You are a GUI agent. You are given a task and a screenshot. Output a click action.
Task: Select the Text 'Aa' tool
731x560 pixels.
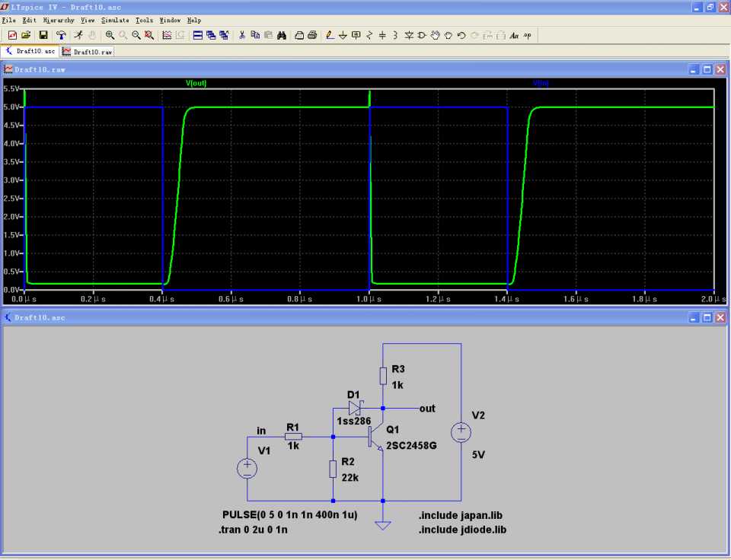514,36
